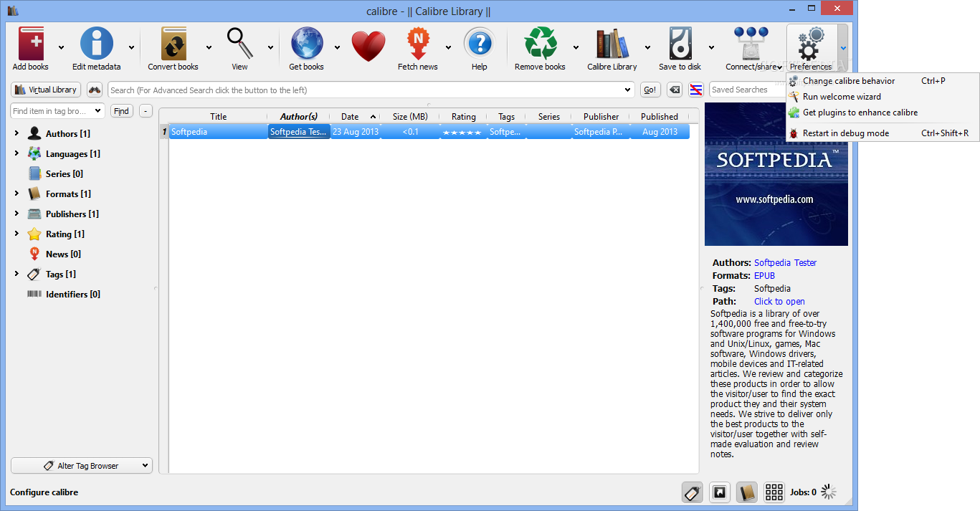Sort by the Date column header
This screenshot has height=511, width=980.
(355, 117)
